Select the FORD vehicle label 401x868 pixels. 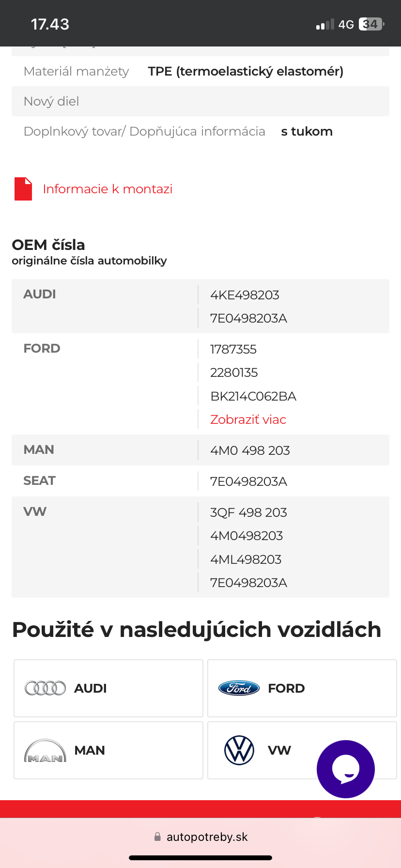(286, 688)
